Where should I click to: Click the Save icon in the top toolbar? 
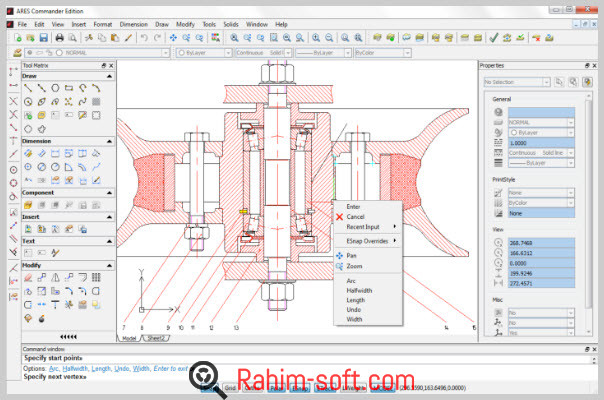tap(45, 37)
